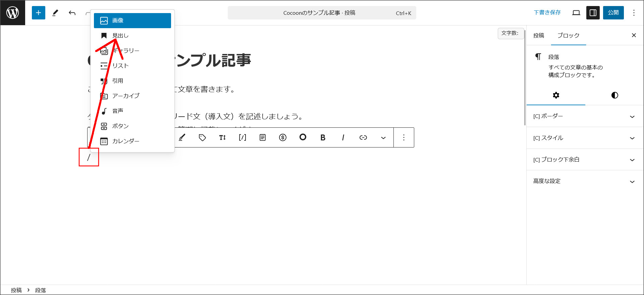Select the gear settings tab in sidebar

(556, 95)
